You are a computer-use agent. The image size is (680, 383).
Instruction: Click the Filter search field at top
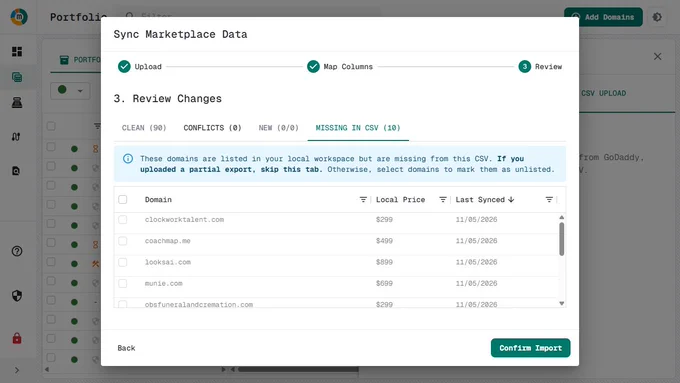click(252, 16)
